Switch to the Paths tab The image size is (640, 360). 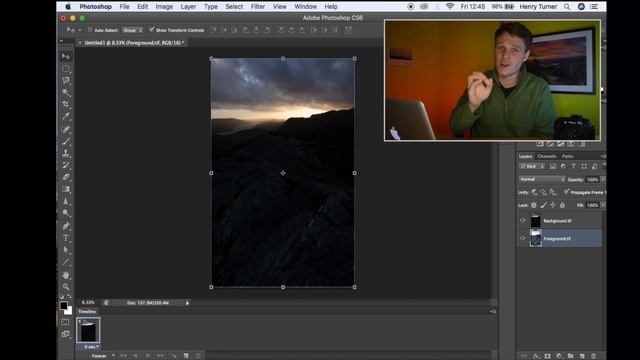[567, 156]
